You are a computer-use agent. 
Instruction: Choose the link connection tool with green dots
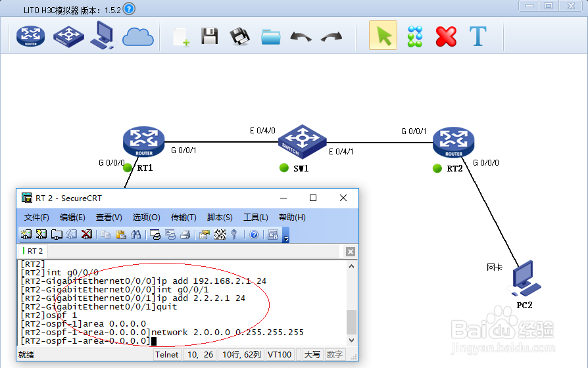tap(415, 36)
